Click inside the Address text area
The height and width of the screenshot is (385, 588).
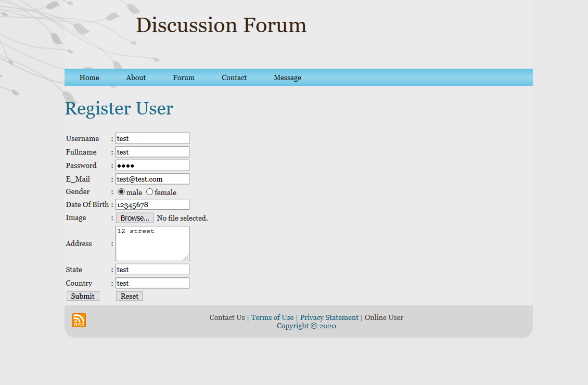(x=152, y=243)
